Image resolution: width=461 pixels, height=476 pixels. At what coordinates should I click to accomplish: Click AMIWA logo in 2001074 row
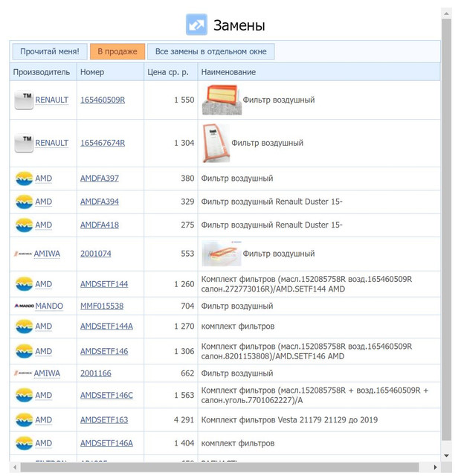point(23,254)
